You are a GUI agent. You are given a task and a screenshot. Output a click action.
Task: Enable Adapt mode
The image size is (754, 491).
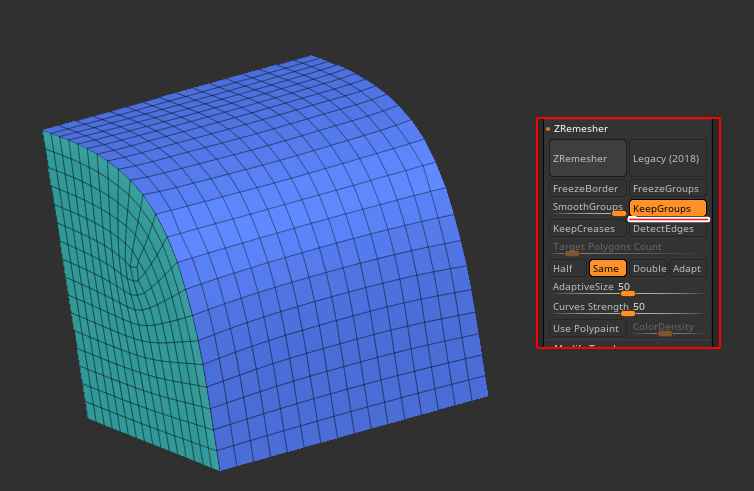(x=687, y=268)
